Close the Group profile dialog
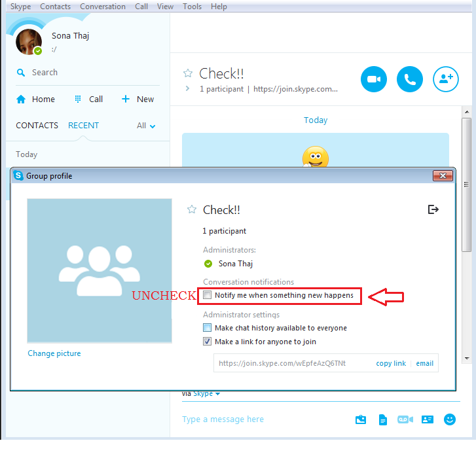Image resolution: width=476 pixels, height=462 pixels. click(x=443, y=175)
